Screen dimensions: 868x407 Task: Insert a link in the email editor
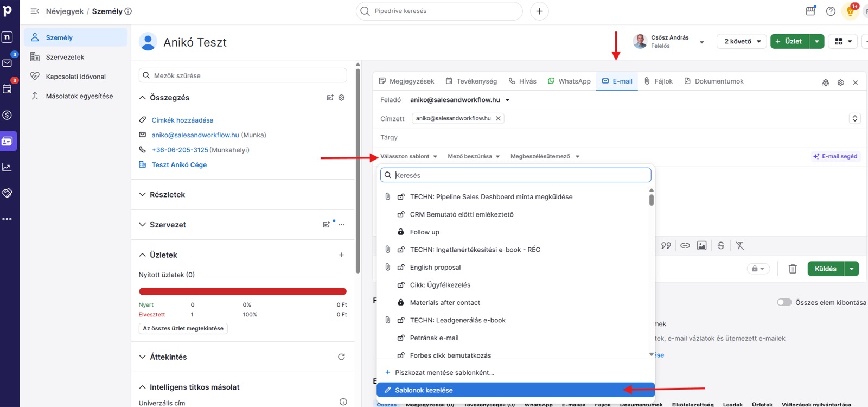coord(685,246)
